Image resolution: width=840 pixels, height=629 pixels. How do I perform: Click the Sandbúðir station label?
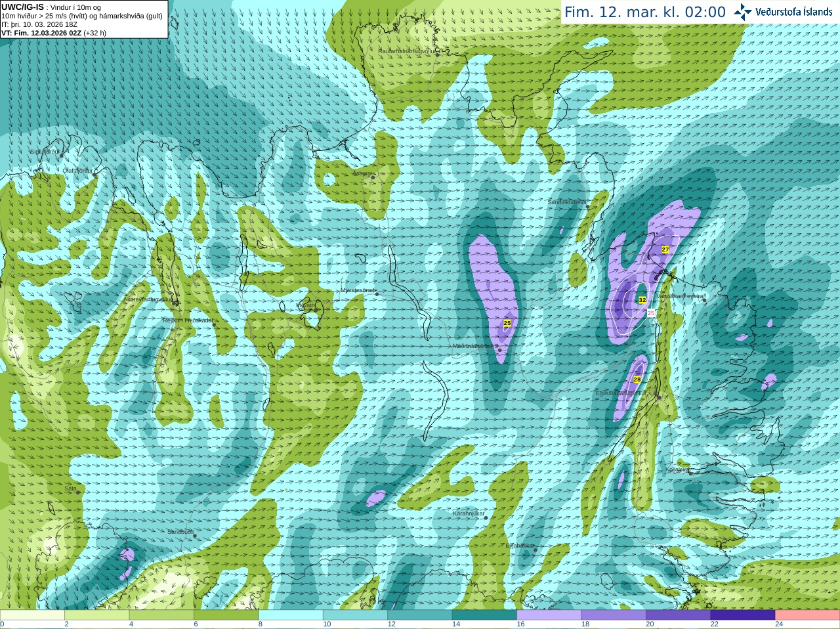pyautogui.click(x=180, y=532)
